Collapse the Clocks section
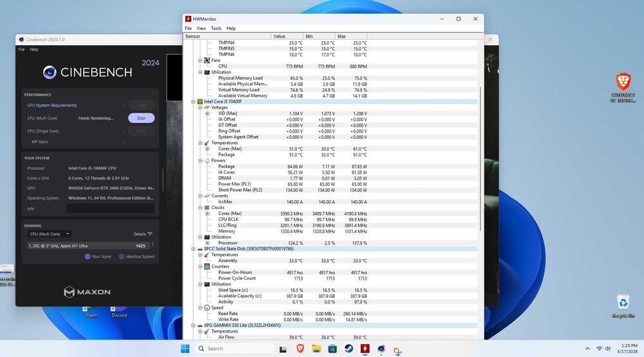 (x=200, y=208)
